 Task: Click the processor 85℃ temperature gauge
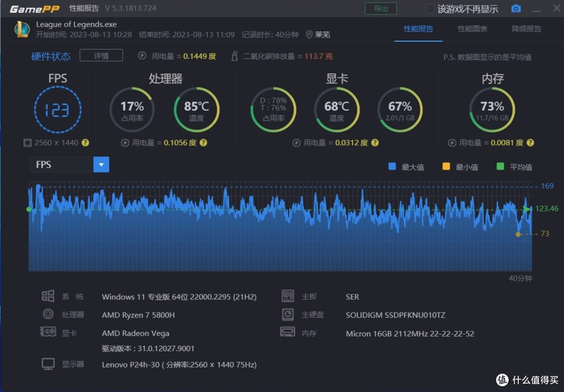click(x=196, y=110)
